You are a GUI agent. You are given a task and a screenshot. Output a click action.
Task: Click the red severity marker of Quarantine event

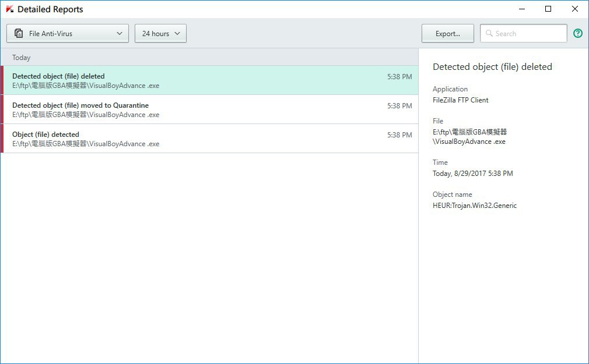pos(2,109)
